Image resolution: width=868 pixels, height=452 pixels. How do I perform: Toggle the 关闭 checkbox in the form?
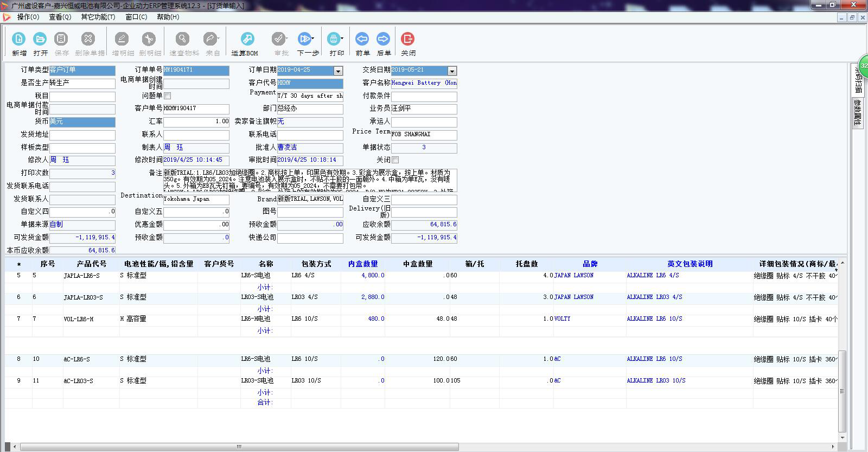[x=395, y=160]
